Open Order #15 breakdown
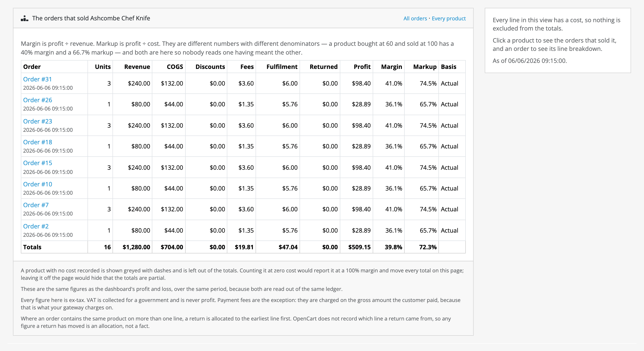 click(38, 163)
